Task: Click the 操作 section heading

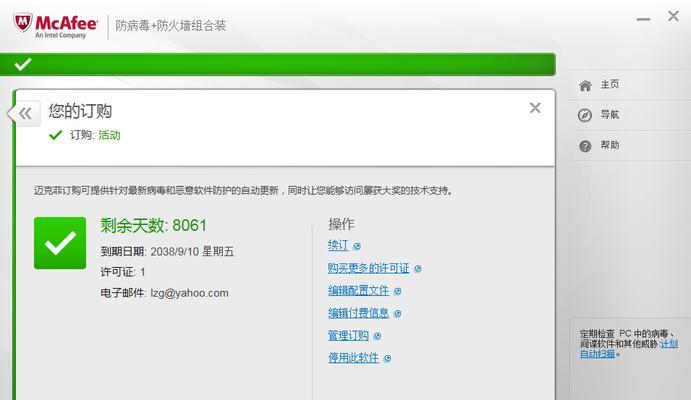Action: [x=341, y=224]
